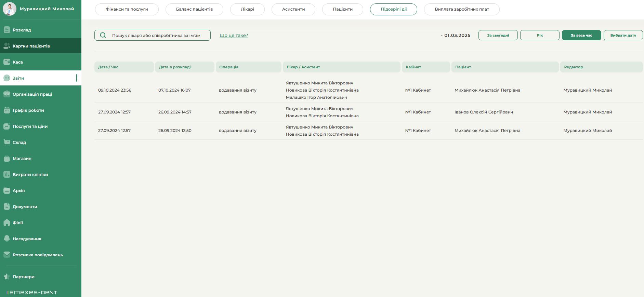Viewport: 644px width, 297px height.
Task: Click the calendar icon beside Графік роботи
Action: pos(6,110)
